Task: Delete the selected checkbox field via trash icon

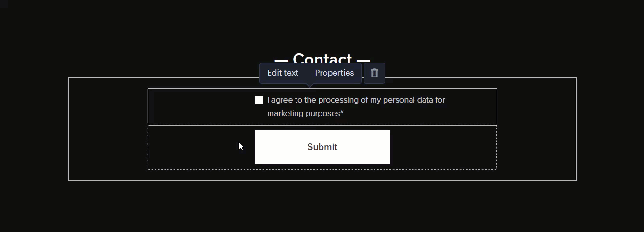Action: point(374,73)
